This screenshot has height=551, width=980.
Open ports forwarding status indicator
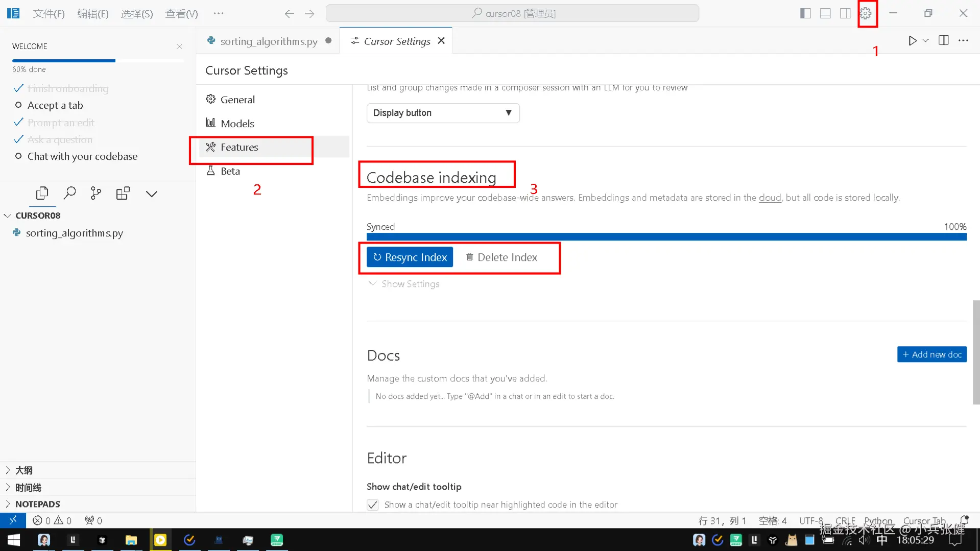click(x=93, y=520)
